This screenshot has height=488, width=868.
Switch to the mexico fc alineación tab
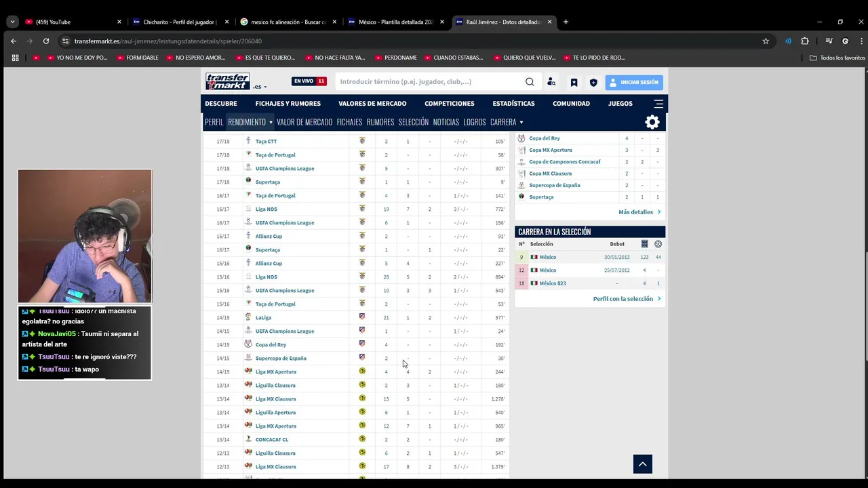[x=288, y=22]
